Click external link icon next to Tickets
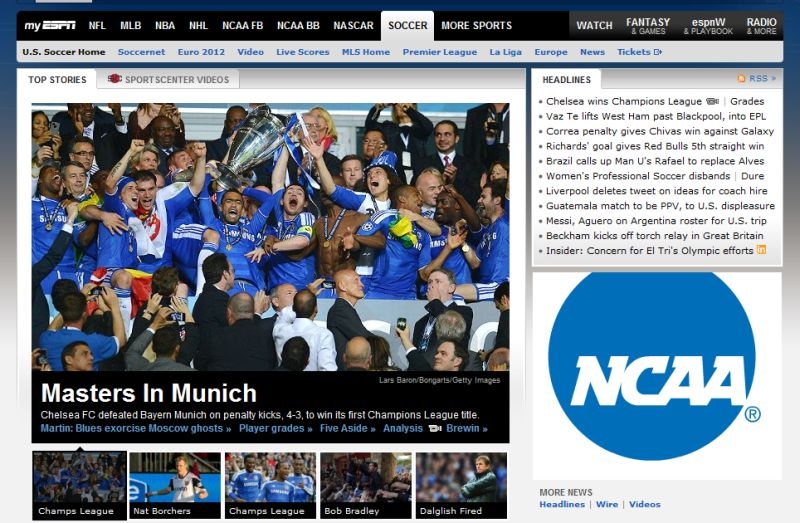800x523 pixels. [658, 52]
